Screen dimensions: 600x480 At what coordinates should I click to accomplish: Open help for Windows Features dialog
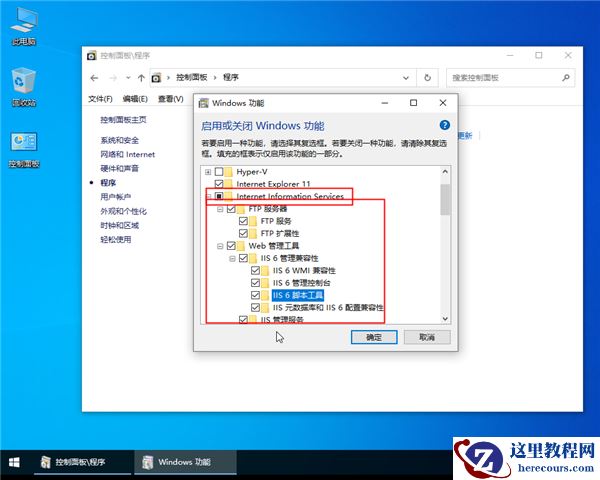tap(445, 125)
